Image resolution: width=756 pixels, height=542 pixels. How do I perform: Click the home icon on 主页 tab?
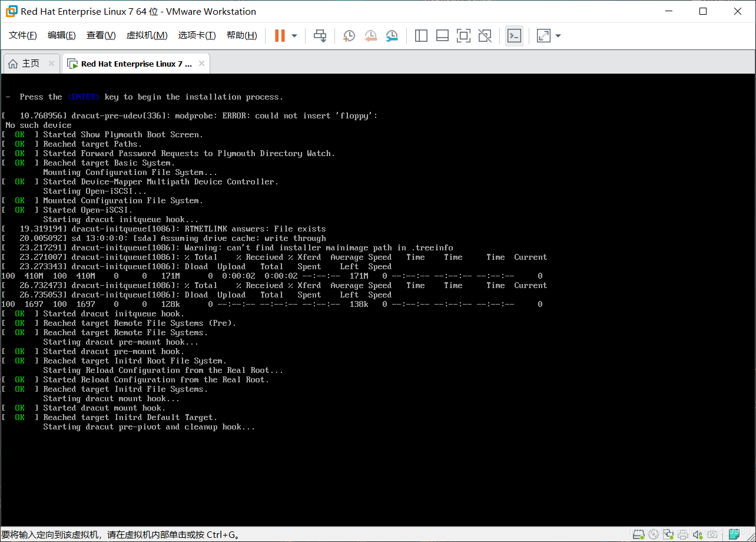point(13,64)
